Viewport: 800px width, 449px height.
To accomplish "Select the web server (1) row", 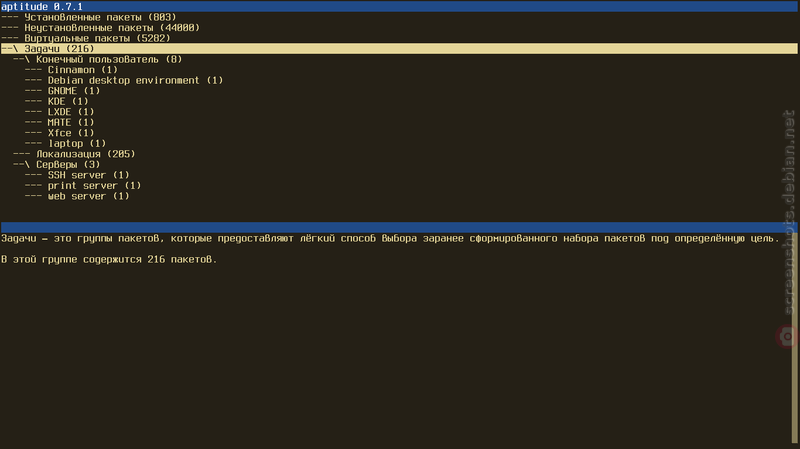I will click(x=77, y=196).
